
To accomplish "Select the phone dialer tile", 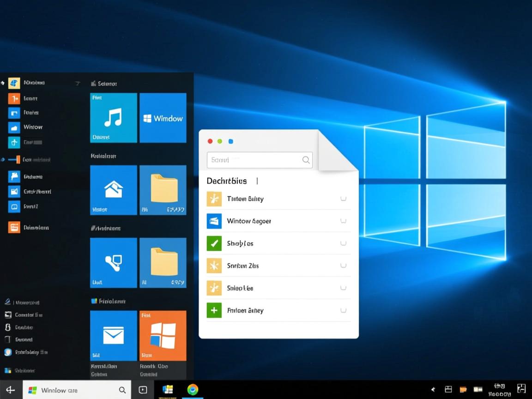I will click(113, 262).
